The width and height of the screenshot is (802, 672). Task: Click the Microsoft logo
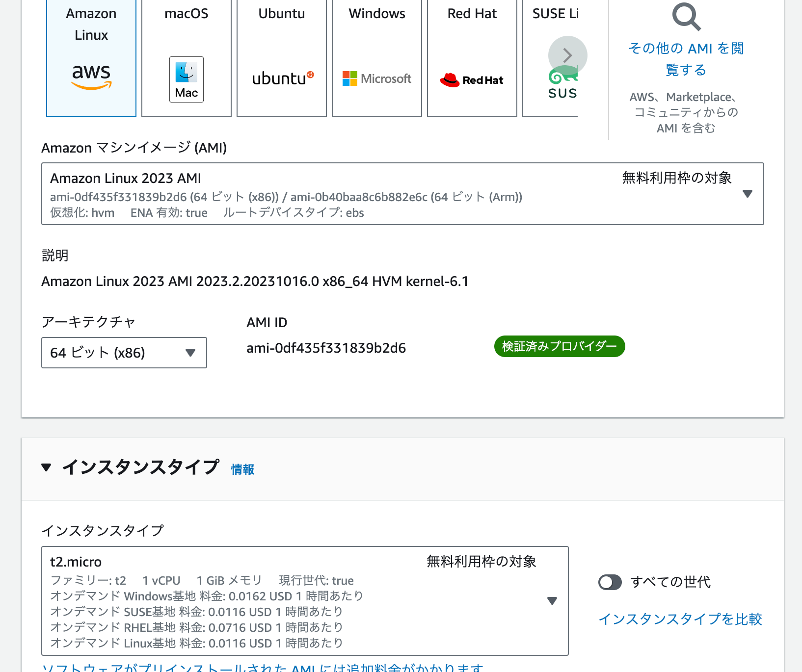pyautogui.click(x=377, y=78)
